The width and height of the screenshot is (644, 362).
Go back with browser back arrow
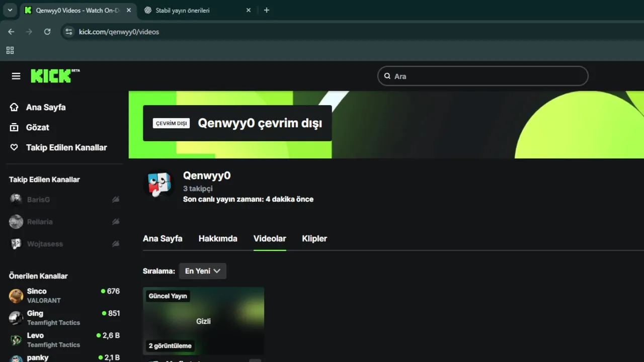[x=11, y=32]
